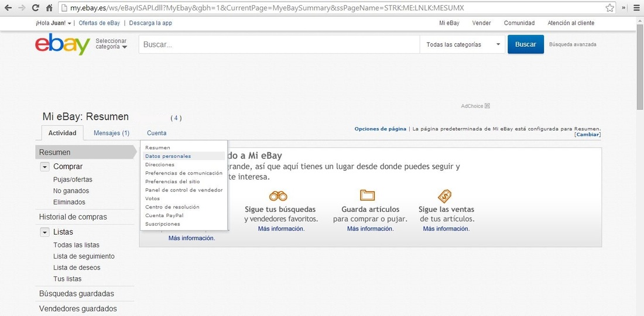Viewport: 644px width, 316px height.
Task: Click Más información under Sigue tus búsquedas
Action: 282,229
